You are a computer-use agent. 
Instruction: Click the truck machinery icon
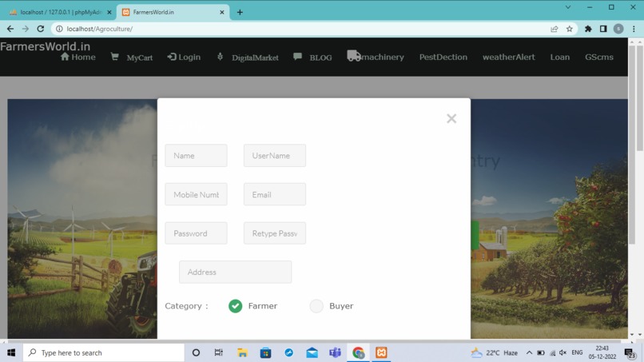coord(354,55)
